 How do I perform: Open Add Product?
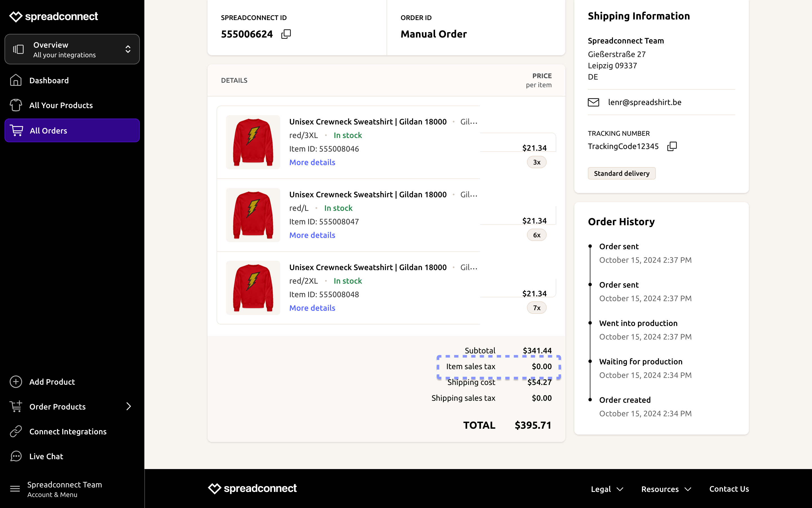(x=52, y=382)
